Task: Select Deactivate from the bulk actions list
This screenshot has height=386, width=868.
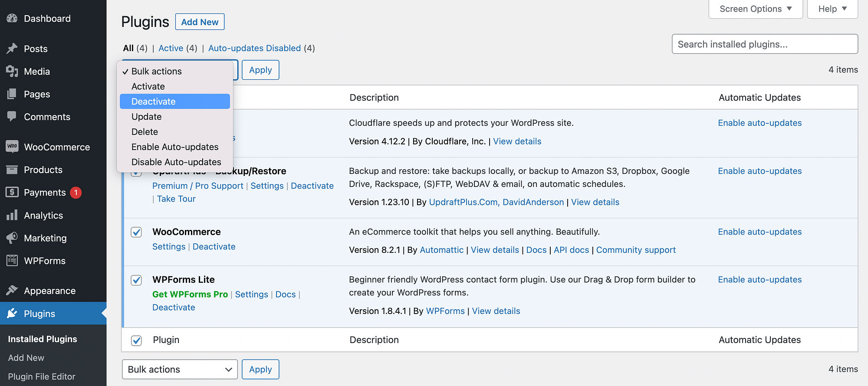Action: [x=154, y=101]
